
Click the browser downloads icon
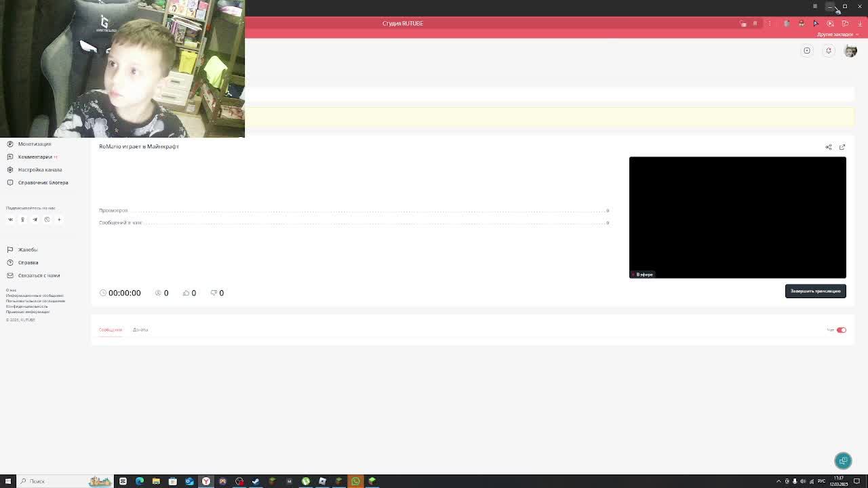pos(860,24)
